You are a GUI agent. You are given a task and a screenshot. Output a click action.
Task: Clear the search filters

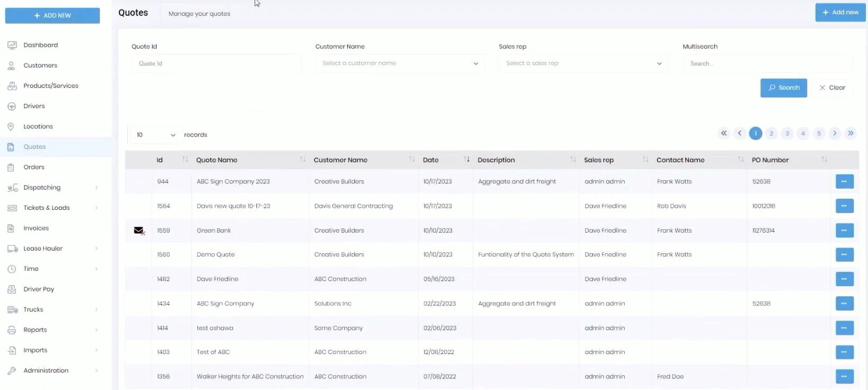point(831,88)
